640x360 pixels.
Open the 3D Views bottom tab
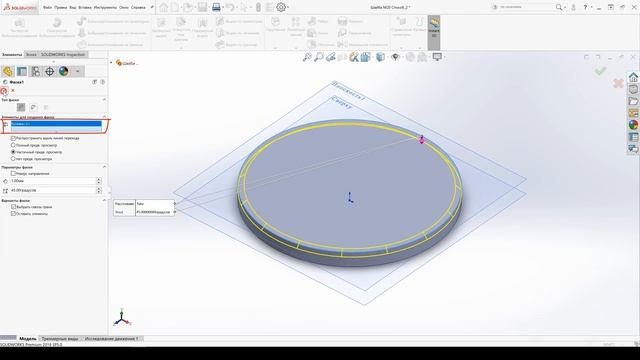click(x=60, y=339)
